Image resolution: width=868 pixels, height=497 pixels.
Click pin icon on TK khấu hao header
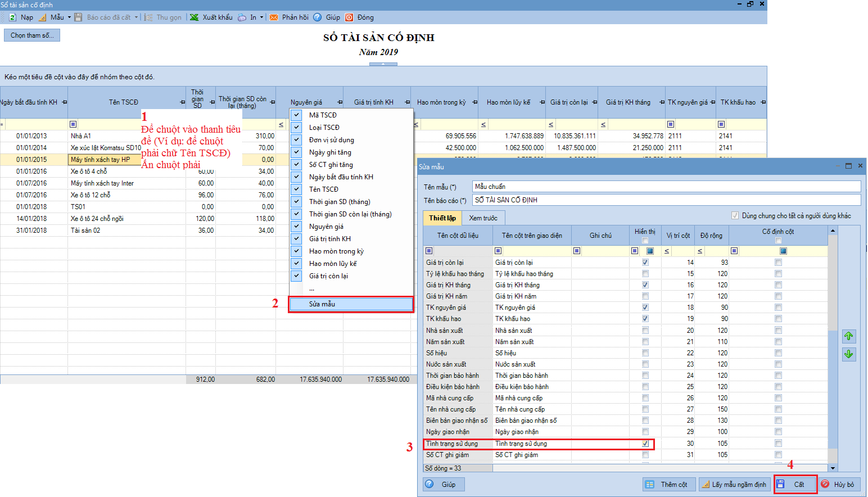763,102
